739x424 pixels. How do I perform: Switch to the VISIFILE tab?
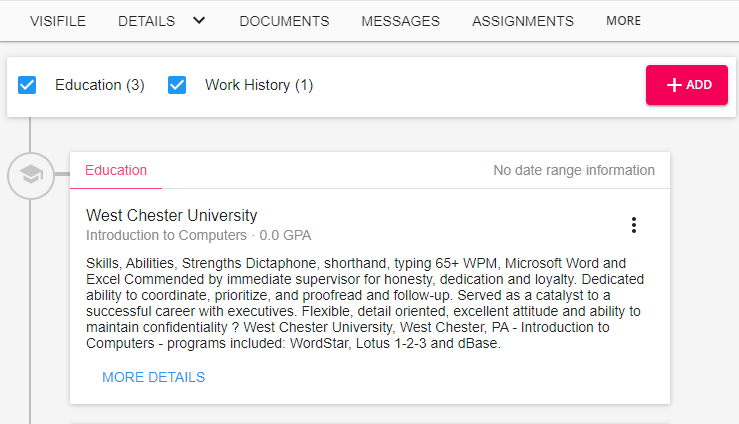[x=58, y=21]
